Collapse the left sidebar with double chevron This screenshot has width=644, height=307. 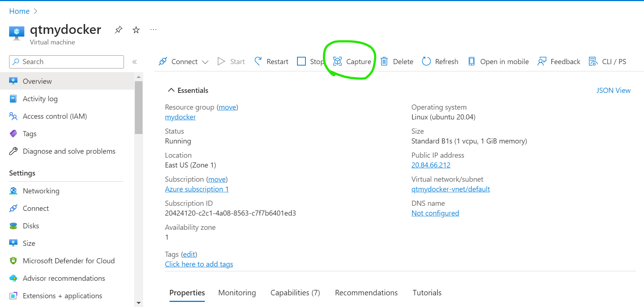(134, 62)
